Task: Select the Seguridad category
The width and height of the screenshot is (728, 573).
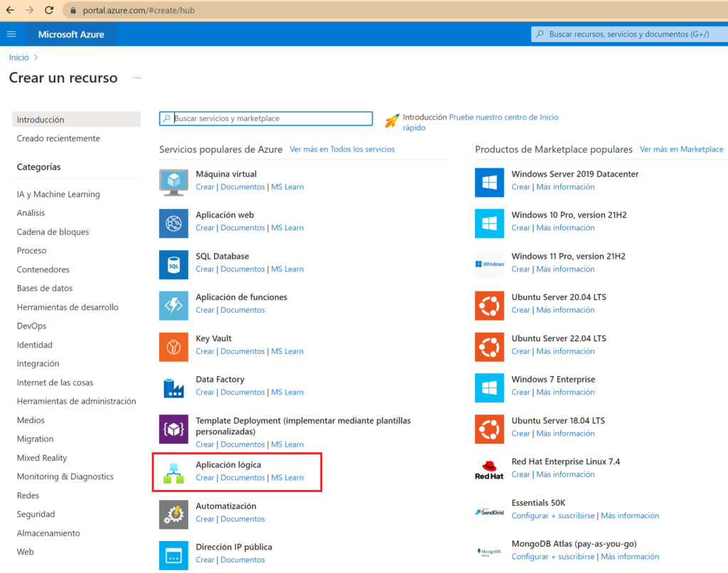Action: pos(36,514)
